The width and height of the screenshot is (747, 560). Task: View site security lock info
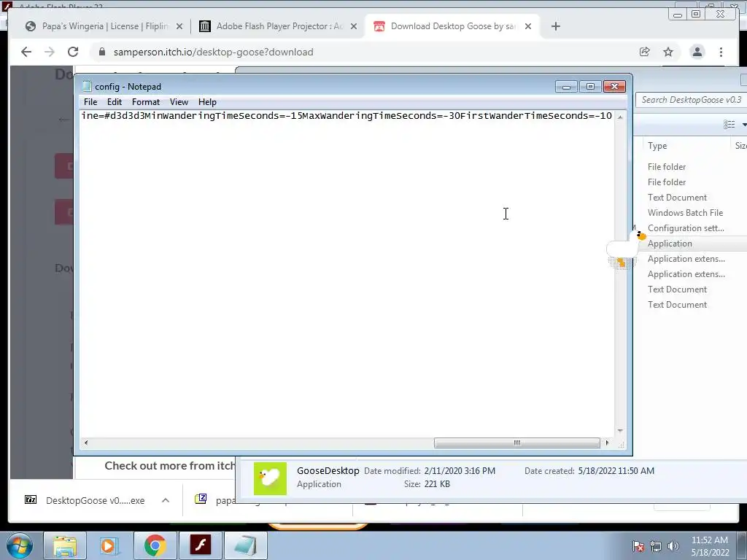coord(102,52)
